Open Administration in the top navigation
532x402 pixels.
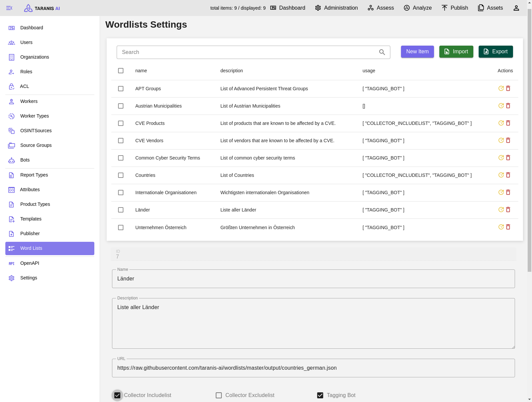pyautogui.click(x=336, y=8)
